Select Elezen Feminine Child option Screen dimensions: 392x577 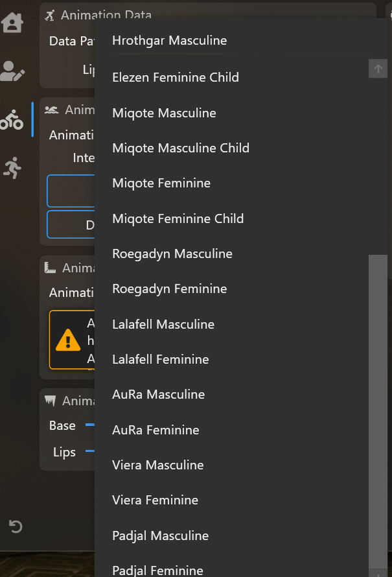[176, 77]
